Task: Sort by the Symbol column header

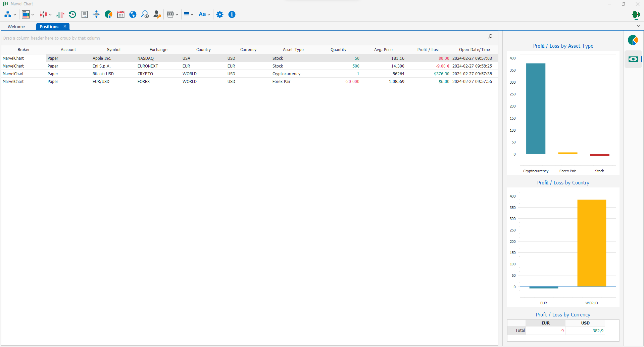Action: tap(113, 49)
